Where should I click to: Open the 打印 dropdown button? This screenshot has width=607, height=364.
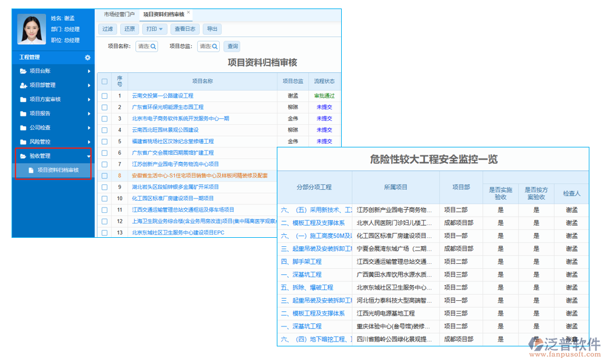(154, 29)
